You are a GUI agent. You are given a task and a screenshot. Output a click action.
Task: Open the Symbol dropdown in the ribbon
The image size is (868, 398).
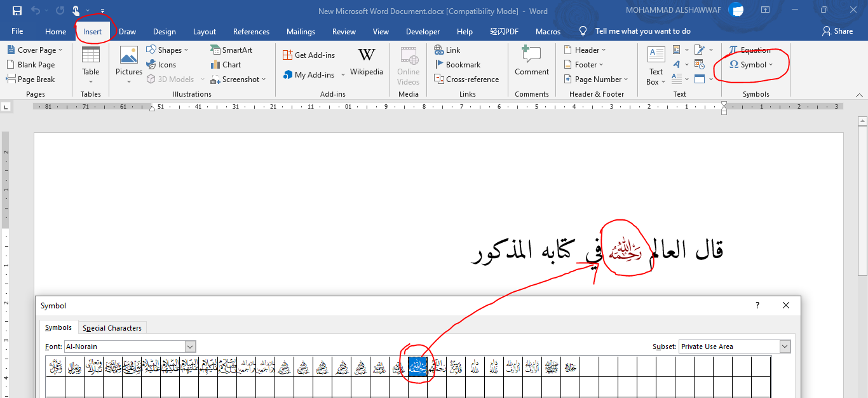751,65
